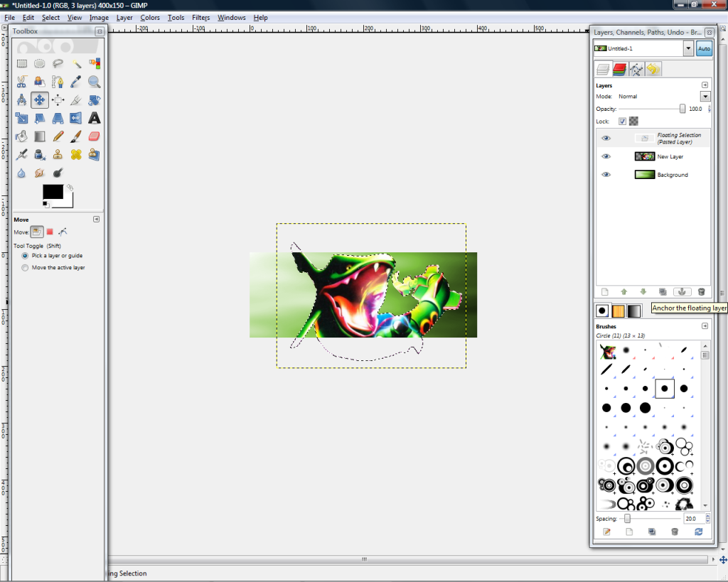The width and height of the screenshot is (728, 582).
Task: Switch to the Undo History tab
Action: pyautogui.click(x=653, y=70)
